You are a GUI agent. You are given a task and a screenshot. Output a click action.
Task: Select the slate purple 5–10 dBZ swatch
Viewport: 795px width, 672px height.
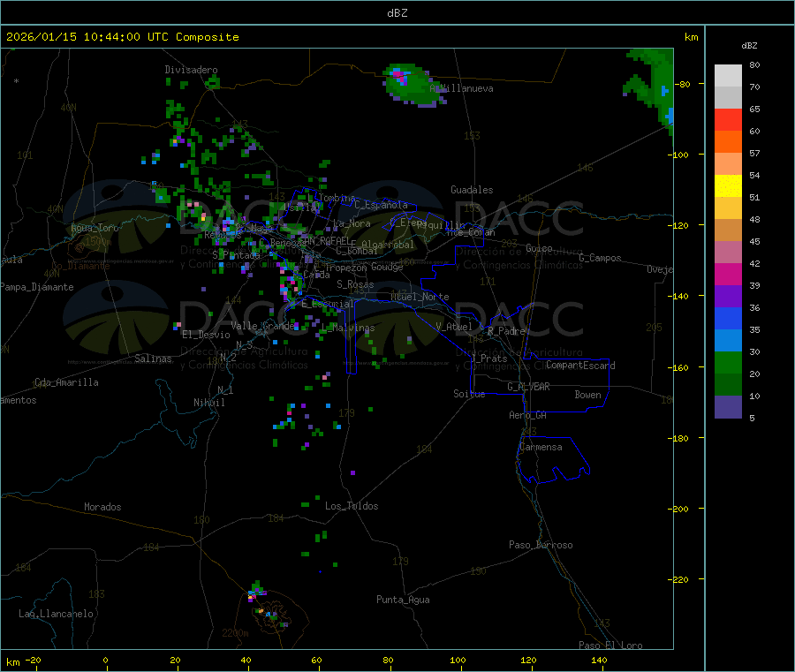coord(728,406)
